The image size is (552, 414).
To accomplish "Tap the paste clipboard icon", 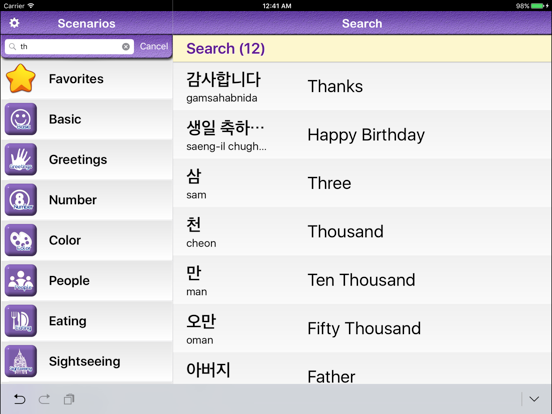I will tap(69, 399).
